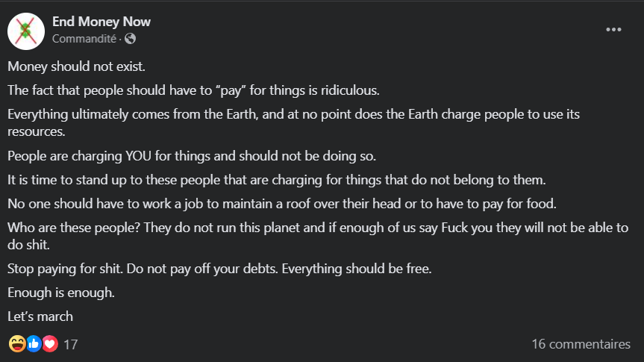Screen dimensions: 644x362
Task: Click the Commandité sponsored label
Action: pos(84,39)
